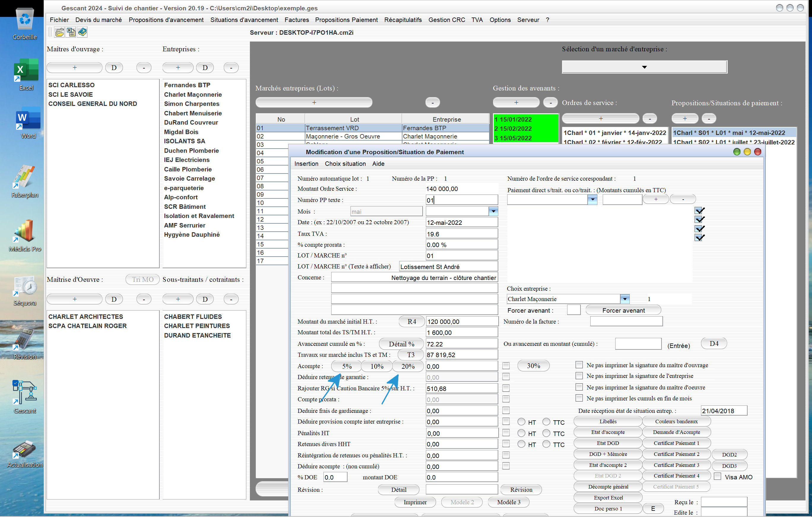The height and width of the screenshot is (517, 812).
Task: Click the Certificat Paiement 1 button
Action: point(676,443)
